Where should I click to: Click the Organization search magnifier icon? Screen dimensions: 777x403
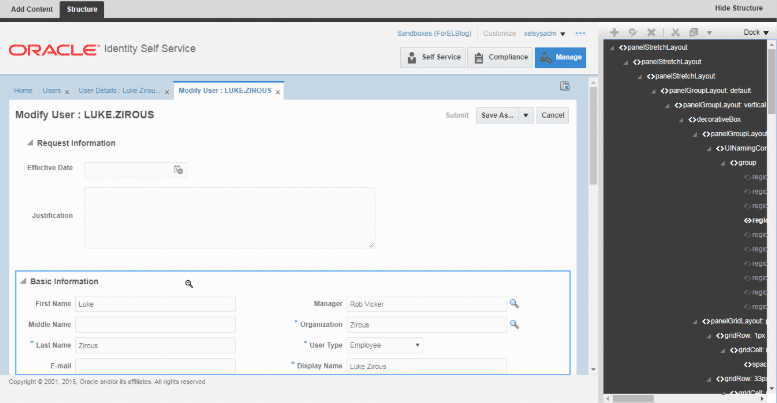pyautogui.click(x=514, y=324)
